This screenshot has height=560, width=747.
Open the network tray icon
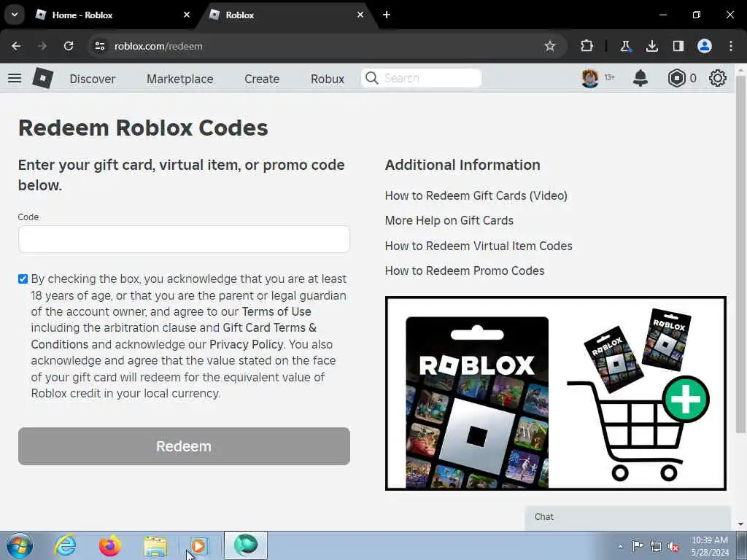pos(656,546)
